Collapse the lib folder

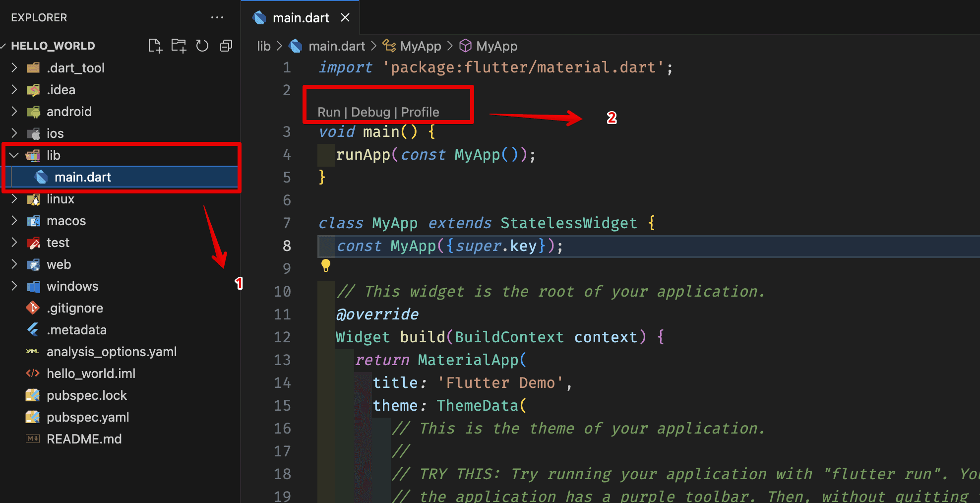[14, 155]
